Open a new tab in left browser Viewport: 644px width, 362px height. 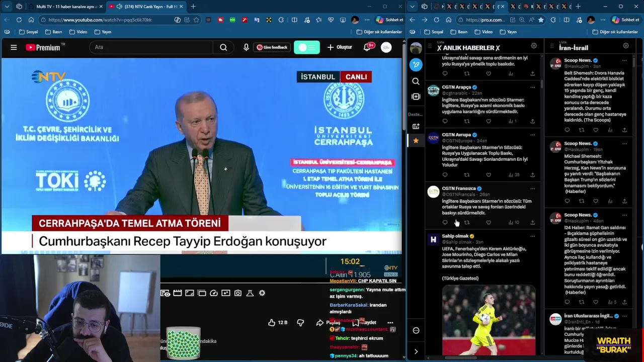pyautogui.click(x=193, y=7)
